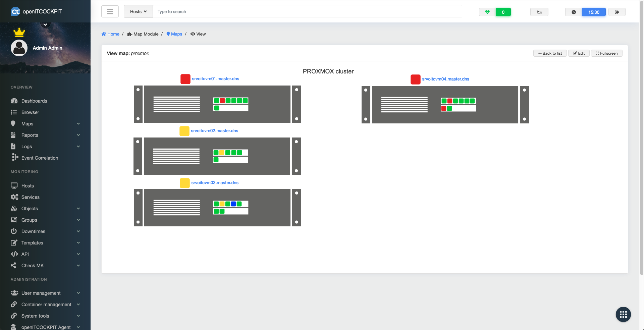The image size is (644, 330).
Task: Click the 15:30 server time button
Action: coord(594,12)
